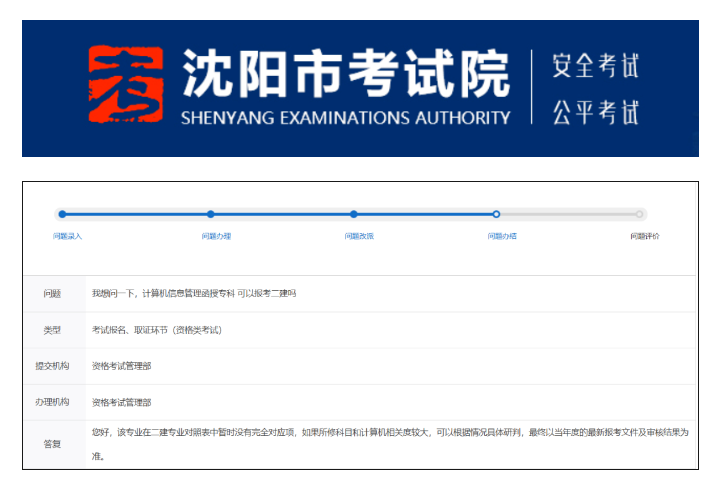
Task: Click SHENYANG EXAMINATIONS AUTHORITY text
Action: [x=345, y=118]
